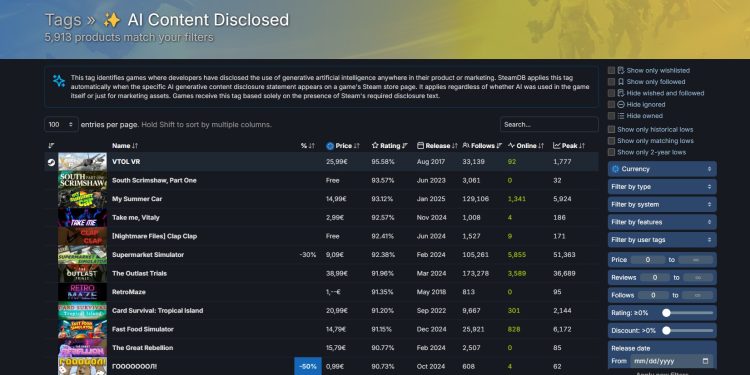Click Sep 2022 release date cell
The image size is (750, 375).
431,311
